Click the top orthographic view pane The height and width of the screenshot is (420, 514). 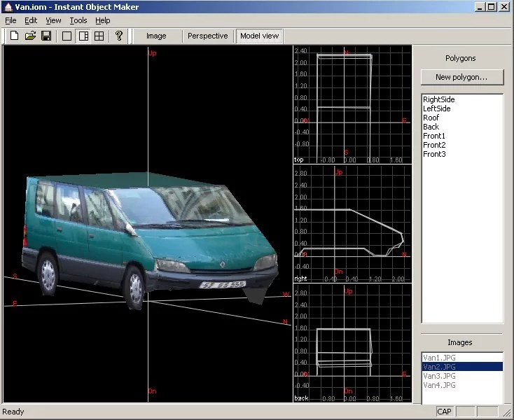(352, 104)
